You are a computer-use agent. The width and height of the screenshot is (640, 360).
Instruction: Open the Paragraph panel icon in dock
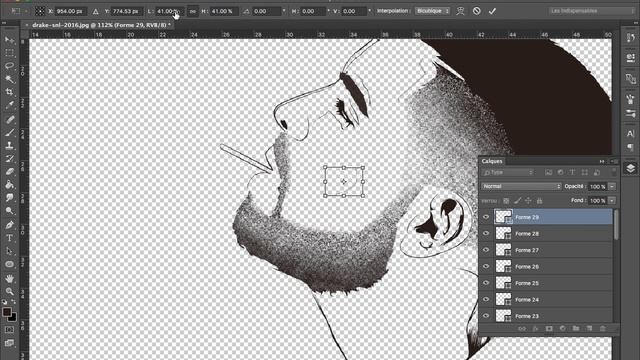pyautogui.click(x=630, y=147)
